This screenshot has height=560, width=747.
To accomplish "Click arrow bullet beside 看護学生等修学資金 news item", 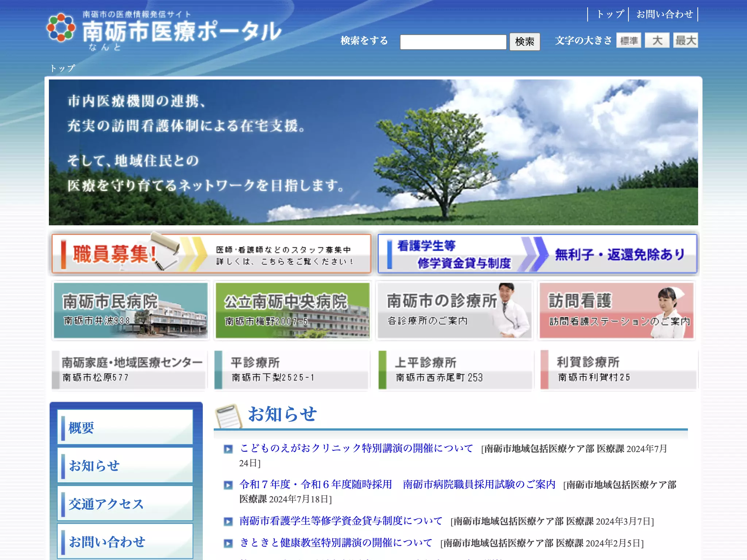I will click(x=228, y=521).
